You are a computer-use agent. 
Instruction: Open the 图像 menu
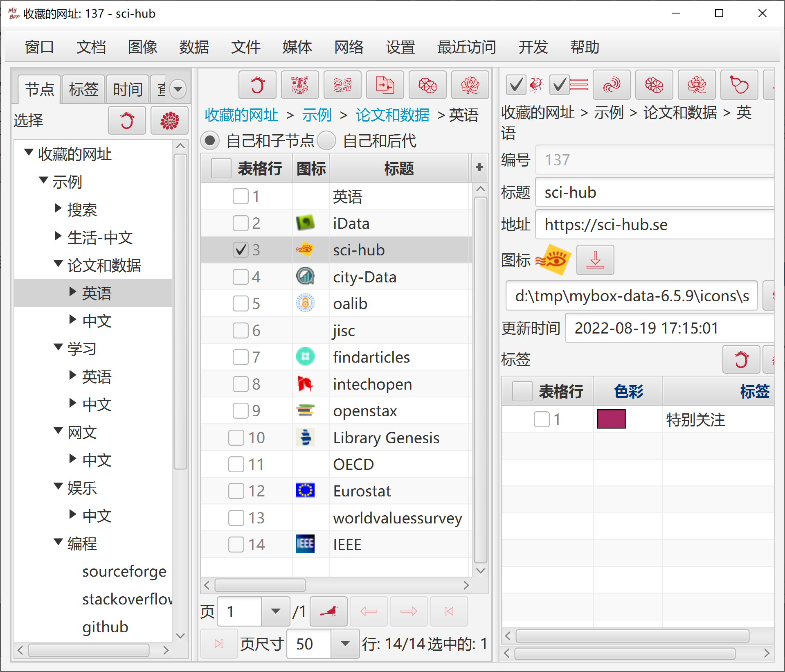(x=142, y=47)
